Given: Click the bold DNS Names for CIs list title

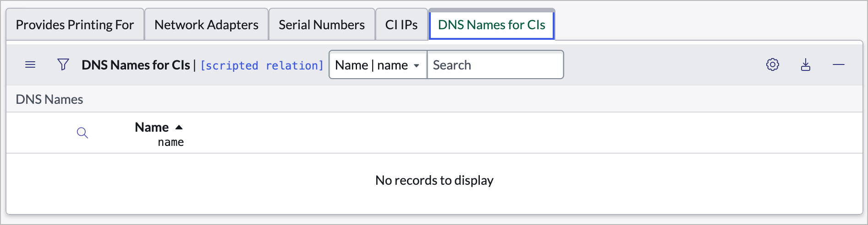Looking at the screenshot, I should pos(136,65).
